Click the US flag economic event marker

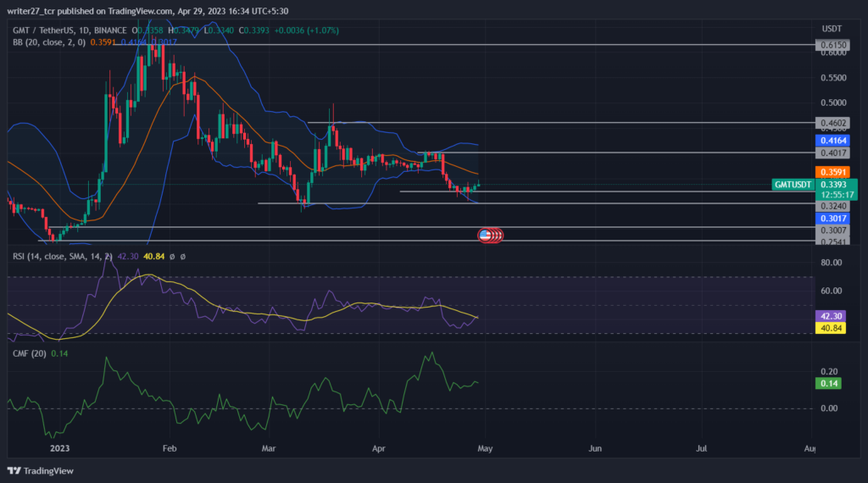coord(486,236)
